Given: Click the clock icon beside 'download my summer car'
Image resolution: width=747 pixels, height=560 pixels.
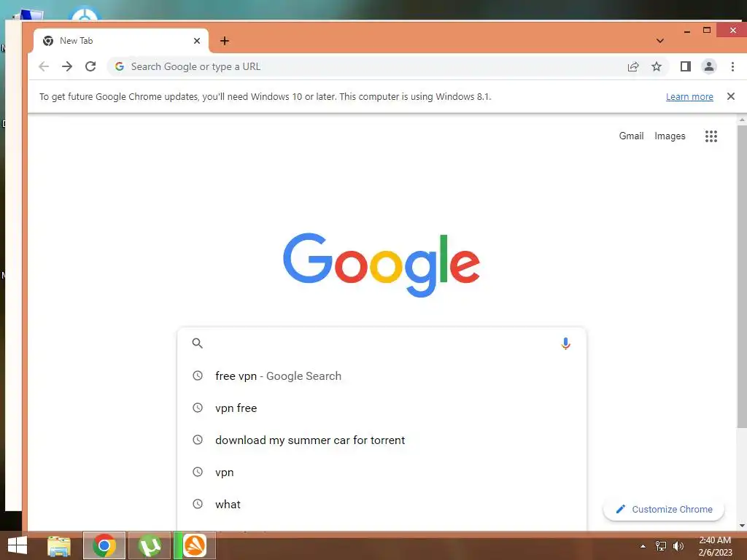Looking at the screenshot, I should pyautogui.click(x=197, y=440).
